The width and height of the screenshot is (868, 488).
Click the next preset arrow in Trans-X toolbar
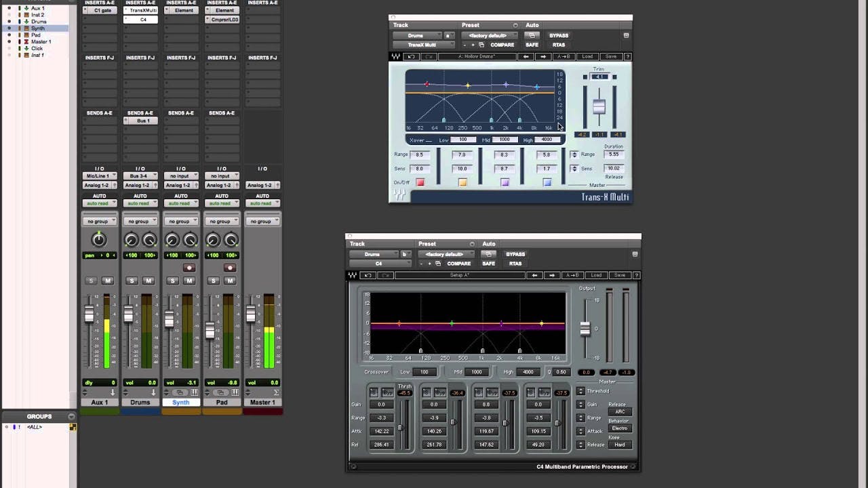(x=544, y=58)
